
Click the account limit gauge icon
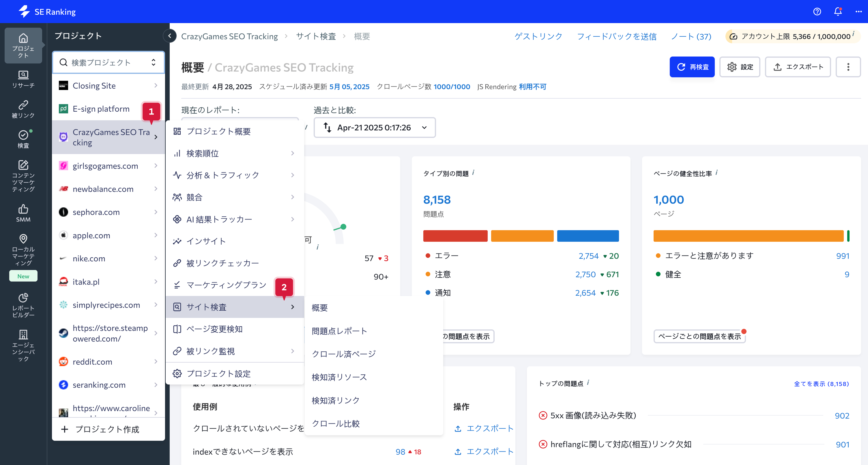click(x=733, y=36)
